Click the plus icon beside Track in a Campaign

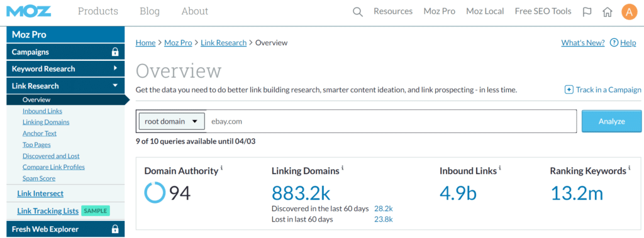tap(569, 90)
